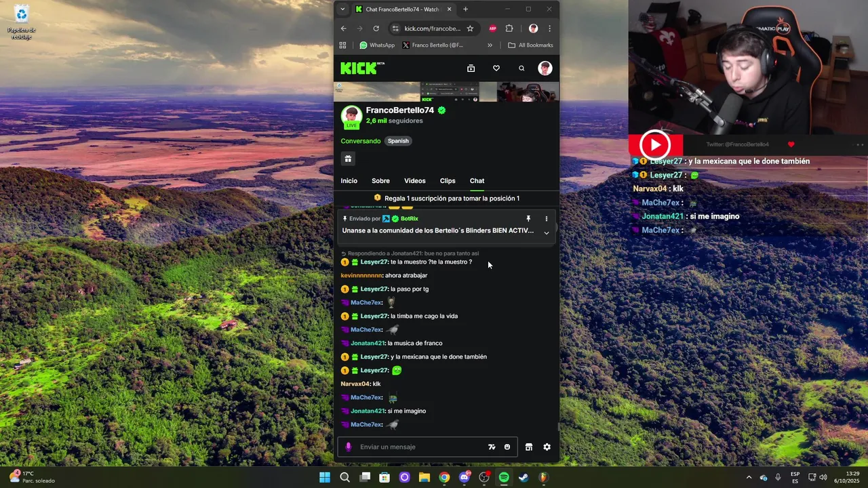The height and width of the screenshot is (488, 868).
Task: Click the subscription gift leaderboard banner
Action: [446, 199]
